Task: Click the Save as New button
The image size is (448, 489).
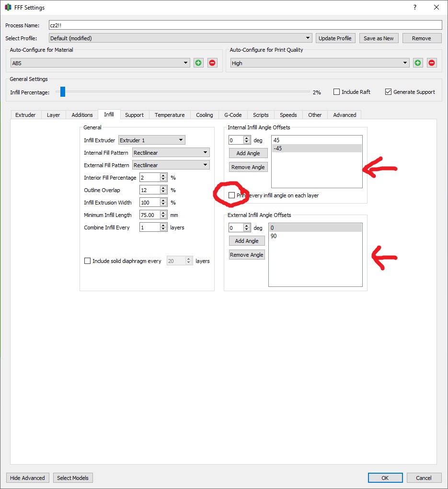Action: (379, 38)
